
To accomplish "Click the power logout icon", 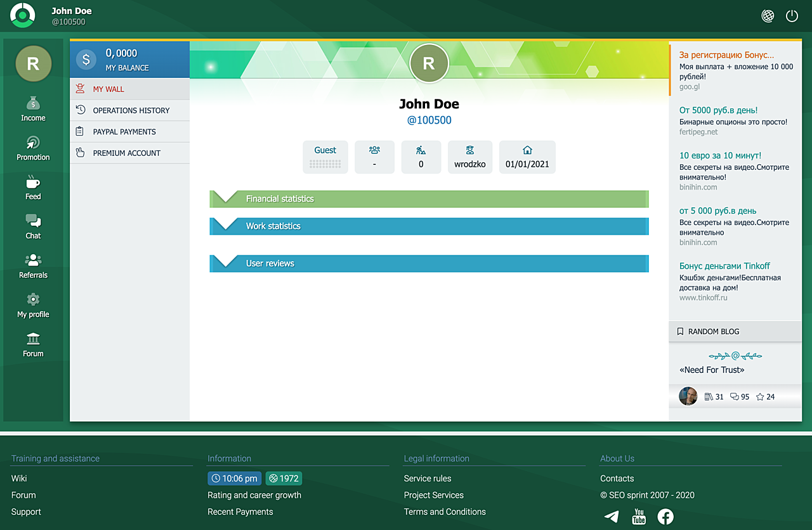I will 792,16.
